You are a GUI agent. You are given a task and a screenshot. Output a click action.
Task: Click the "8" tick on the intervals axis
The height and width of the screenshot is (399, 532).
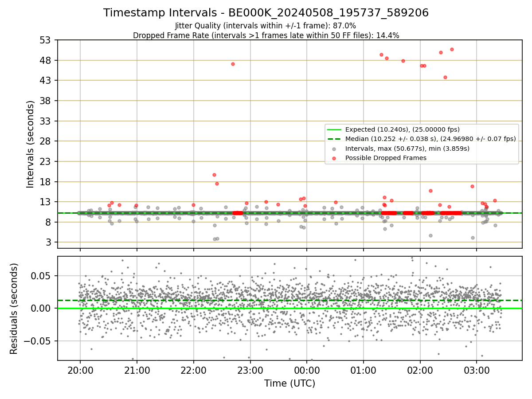pyautogui.click(x=49, y=222)
